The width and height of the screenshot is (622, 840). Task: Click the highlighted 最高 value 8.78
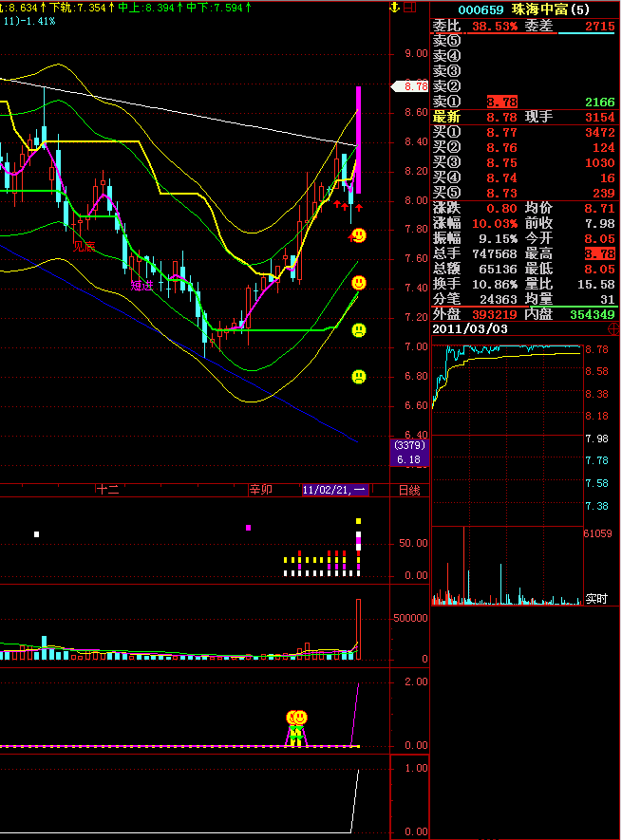tap(599, 254)
